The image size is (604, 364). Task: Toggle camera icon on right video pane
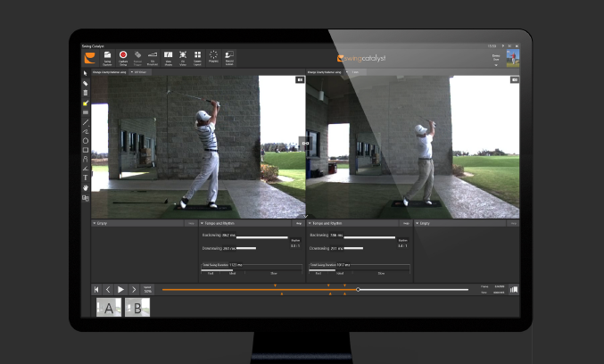pos(513,79)
